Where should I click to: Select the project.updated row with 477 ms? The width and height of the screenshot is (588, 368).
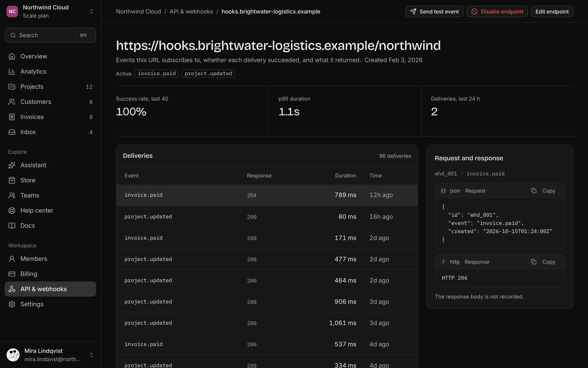coord(267,259)
